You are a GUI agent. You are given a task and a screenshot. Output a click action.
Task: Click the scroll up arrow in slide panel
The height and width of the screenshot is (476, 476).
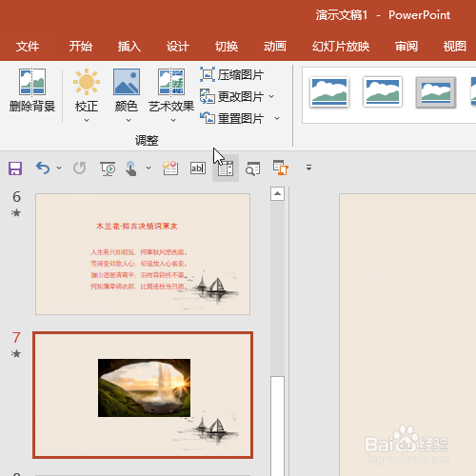(277, 193)
